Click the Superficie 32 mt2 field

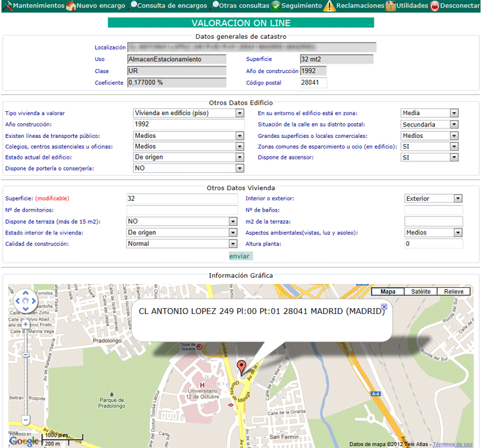point(337,60)
